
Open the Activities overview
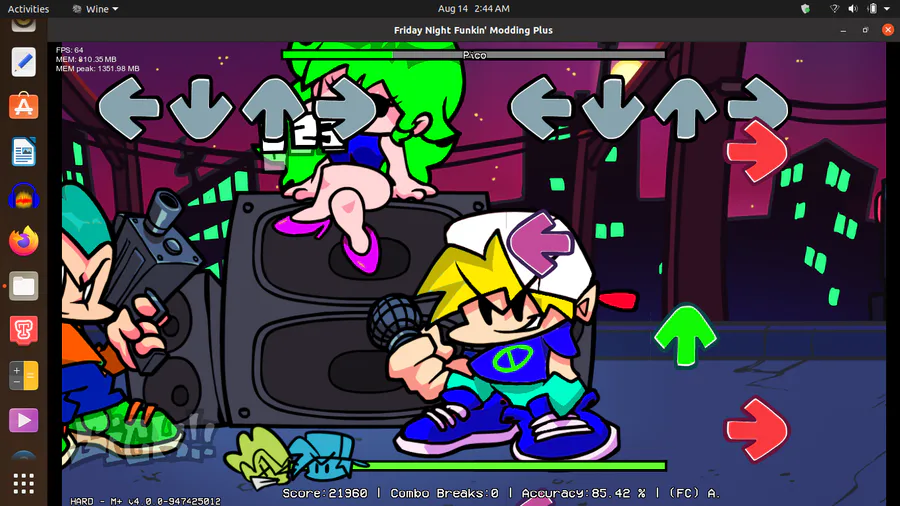pyautogui.click(x=28, y=9)
